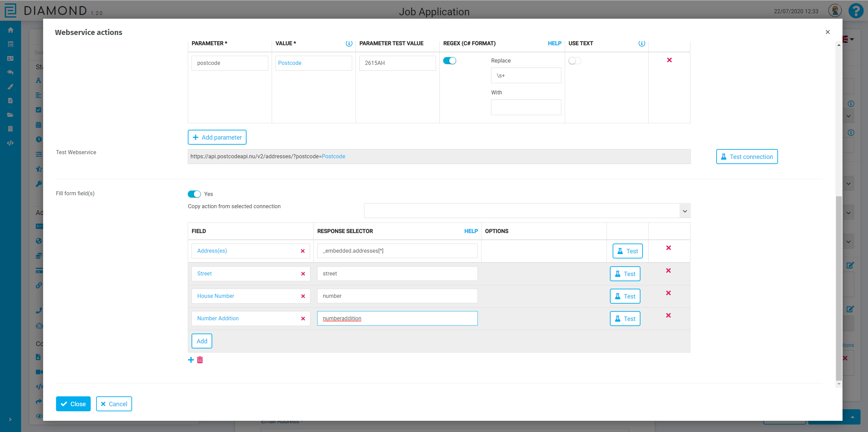
Task: Enable the Use Text toggle
Action: point(575,61)
